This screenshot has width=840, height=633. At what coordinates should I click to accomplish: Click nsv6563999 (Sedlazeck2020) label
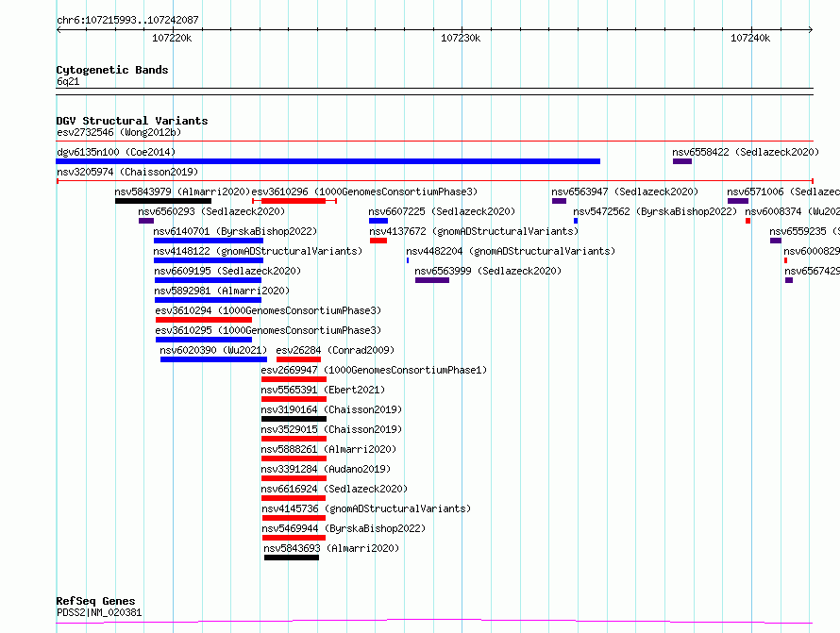tap(488, 271)
